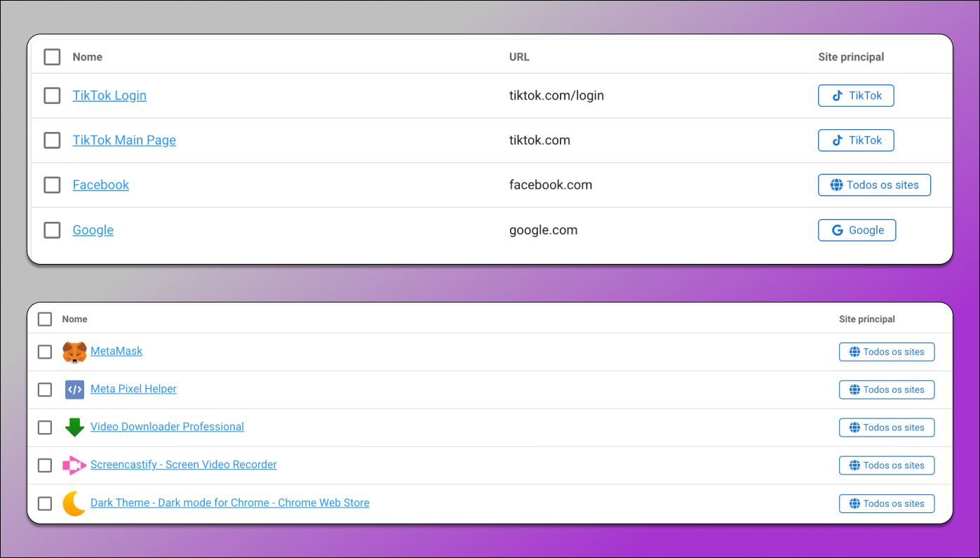Select all extensions via header checkbox
This screenshot has width=980, height=558.
[45, 319]
